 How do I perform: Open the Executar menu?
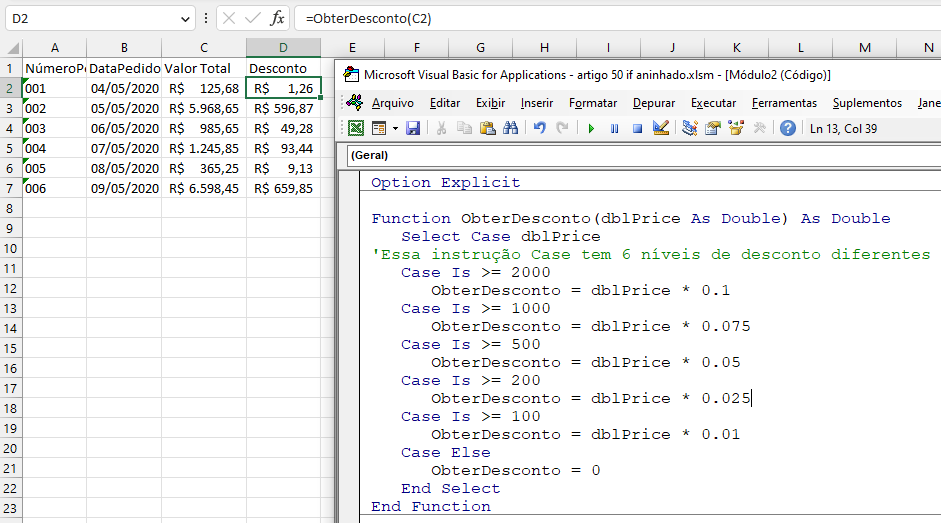point(713,103)
